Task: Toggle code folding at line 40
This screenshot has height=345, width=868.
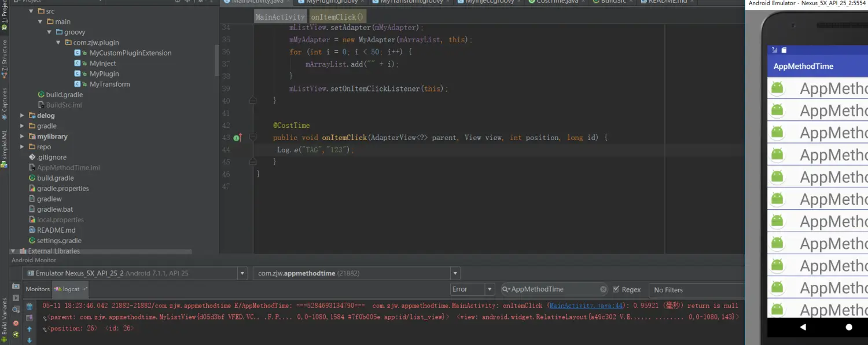Action: (253, 101)
